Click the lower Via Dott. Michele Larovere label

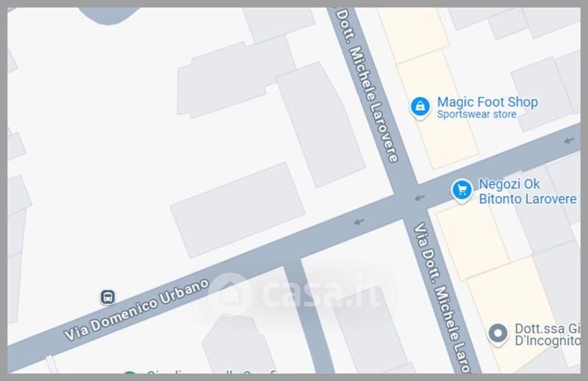442,298
